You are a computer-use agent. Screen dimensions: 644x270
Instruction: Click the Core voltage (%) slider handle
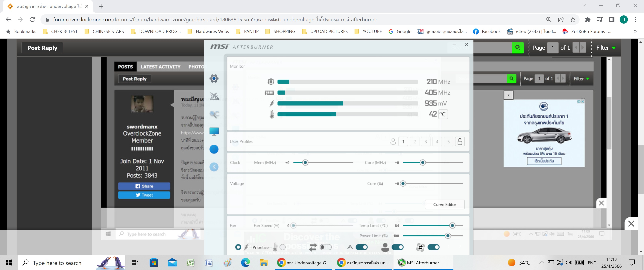pos(403,184)
